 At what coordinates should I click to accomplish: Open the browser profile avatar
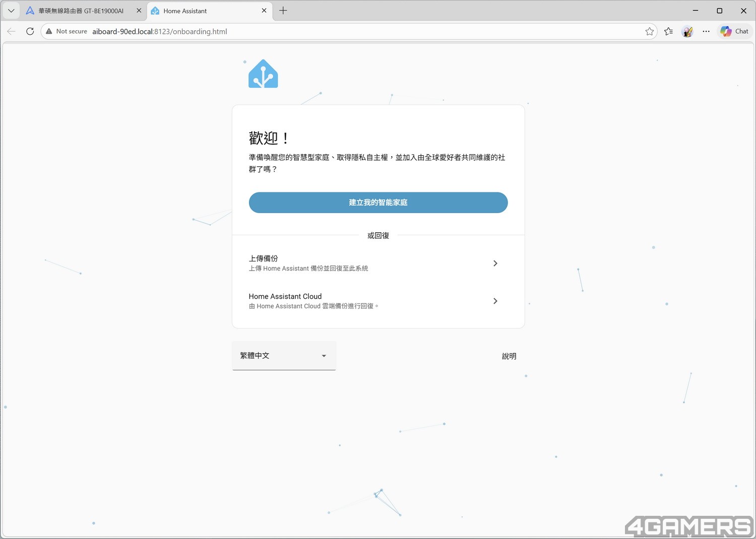click(x=687, y=31)
